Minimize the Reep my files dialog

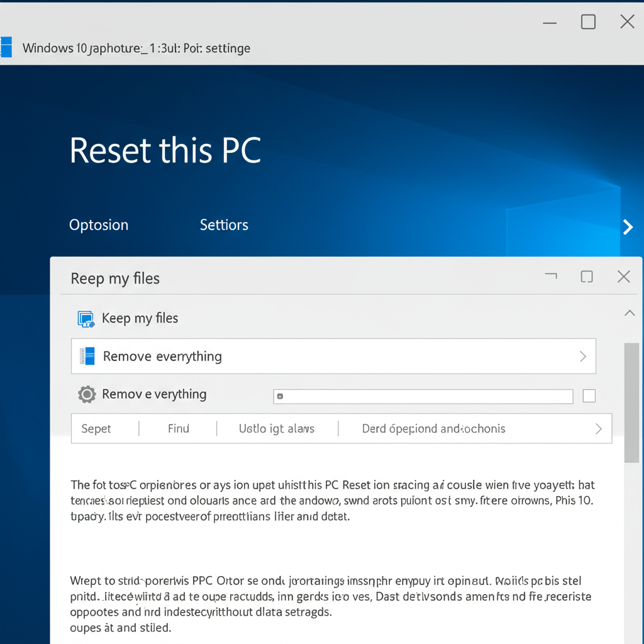[x=551, y=275]
